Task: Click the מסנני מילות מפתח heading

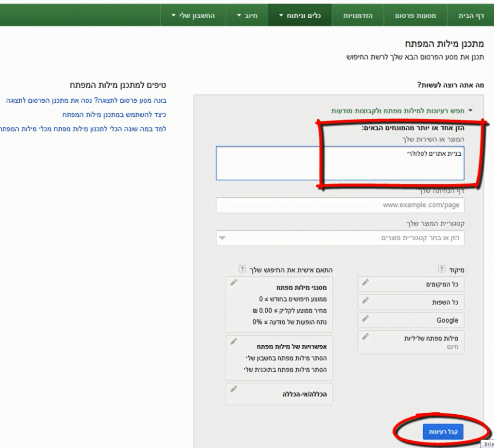Action: (302, 287)
